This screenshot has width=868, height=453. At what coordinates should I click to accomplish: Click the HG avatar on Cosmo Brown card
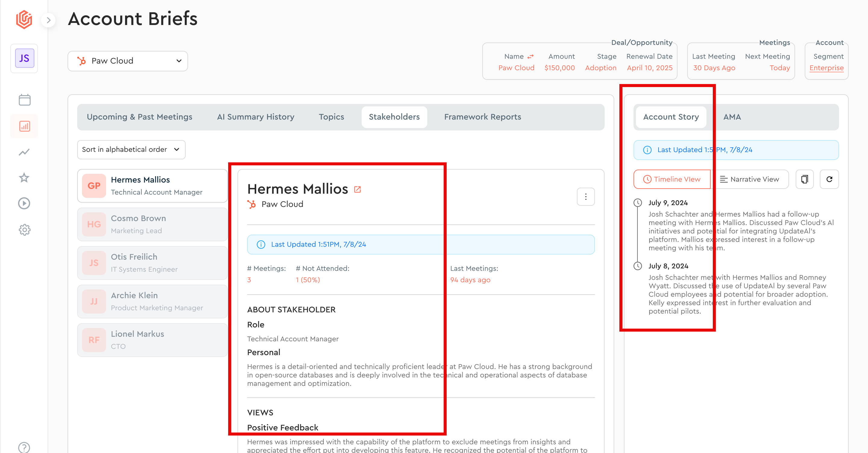pyautogui.click(x=94, y=224)
